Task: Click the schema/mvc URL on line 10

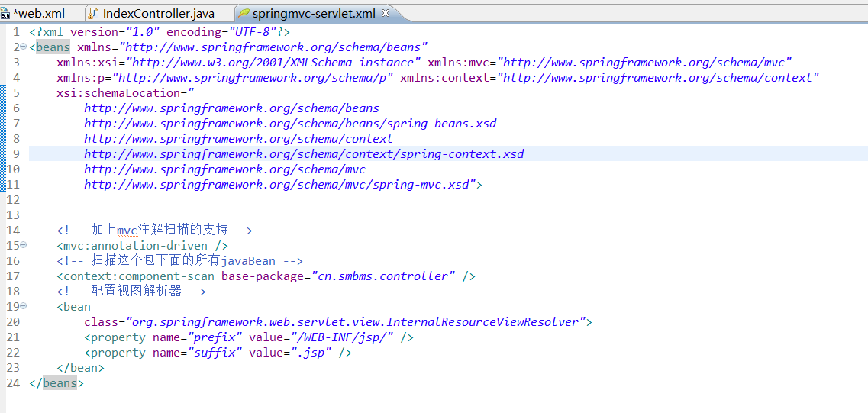Action: click(x=224, y=169)
